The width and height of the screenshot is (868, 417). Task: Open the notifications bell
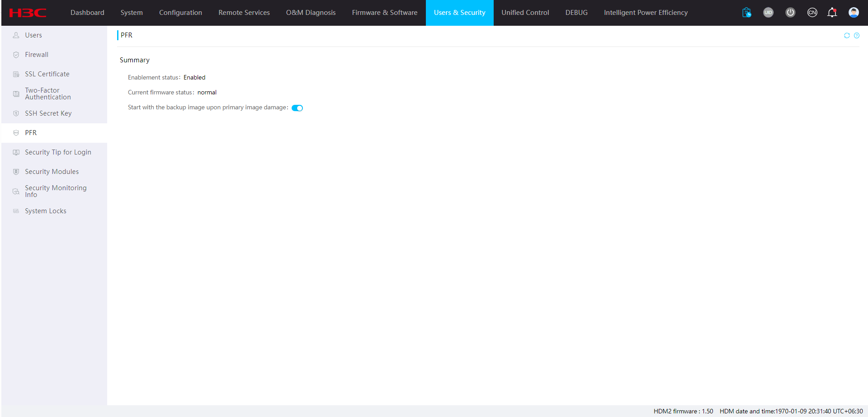coord(832,13)
